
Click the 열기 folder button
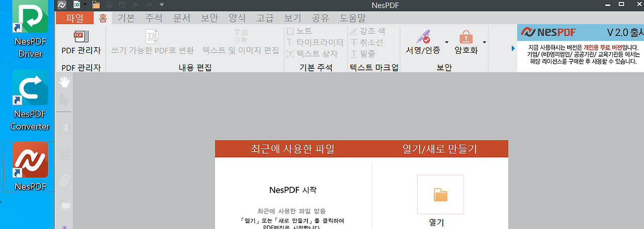(440, 194)
